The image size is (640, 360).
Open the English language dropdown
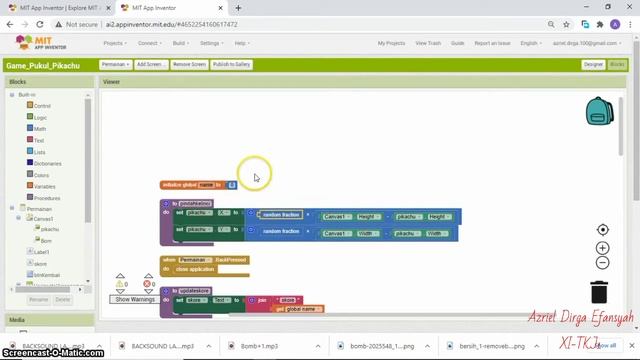point(531,43)
